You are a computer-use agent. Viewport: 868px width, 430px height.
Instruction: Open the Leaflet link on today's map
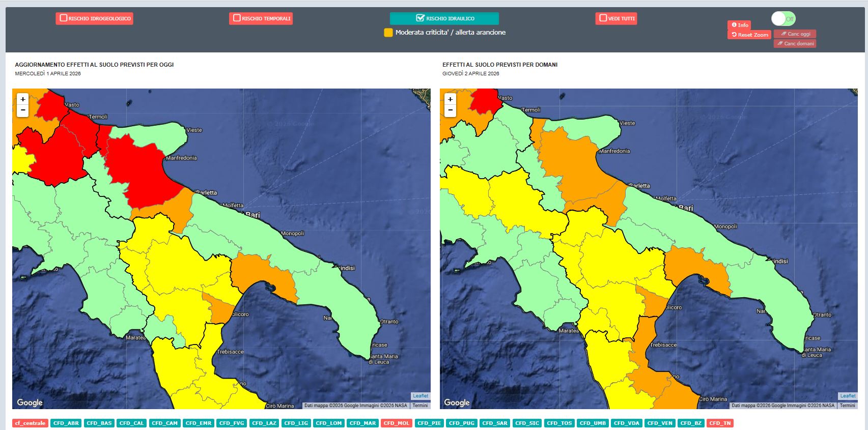point(420,396)
